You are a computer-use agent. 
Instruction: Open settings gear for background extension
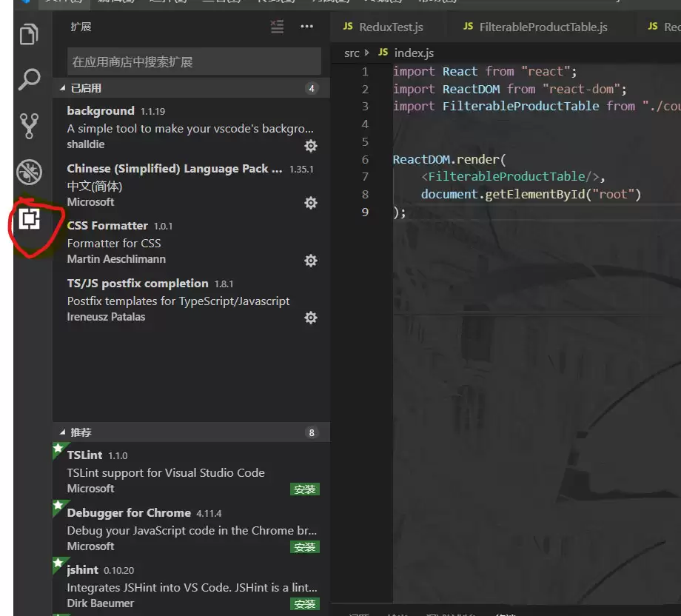(x=310, y=147)
